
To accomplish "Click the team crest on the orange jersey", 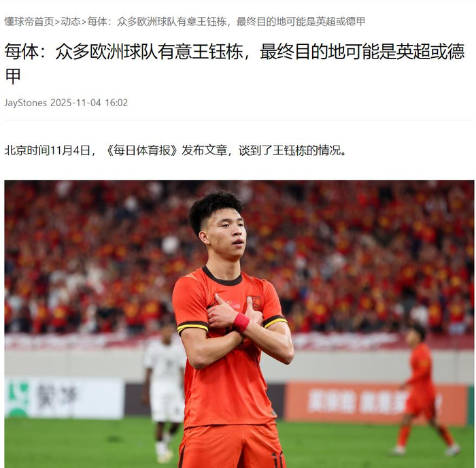I will click(x=254, y=302).
